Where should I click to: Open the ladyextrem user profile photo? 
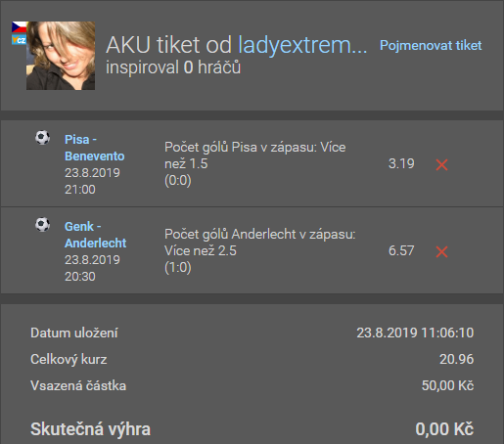[61, 56]
